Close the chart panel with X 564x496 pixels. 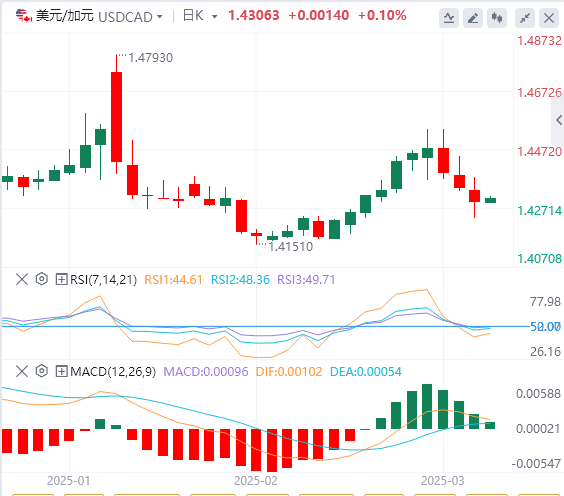tap(549, 18)
